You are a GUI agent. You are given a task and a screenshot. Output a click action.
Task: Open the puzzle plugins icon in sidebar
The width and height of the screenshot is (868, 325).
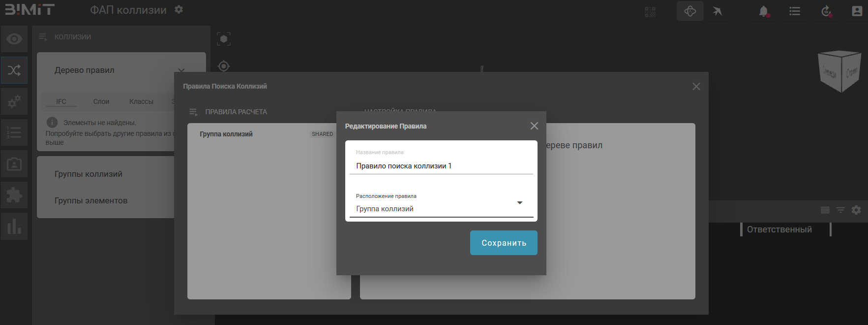coord(14,195)
